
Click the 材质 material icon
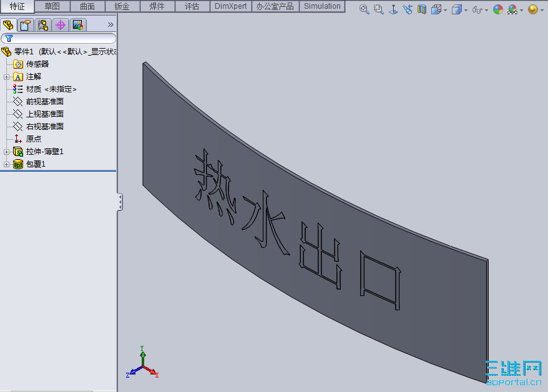tap(18, 89)
